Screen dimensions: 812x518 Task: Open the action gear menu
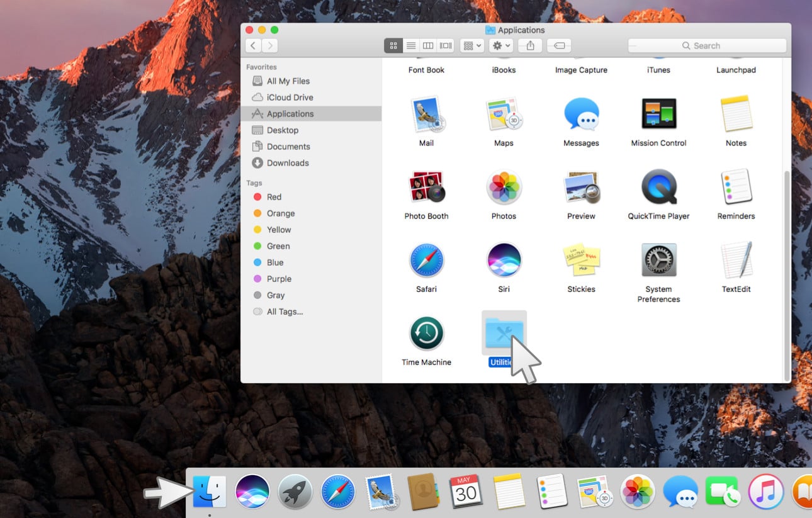pos(499,45)
